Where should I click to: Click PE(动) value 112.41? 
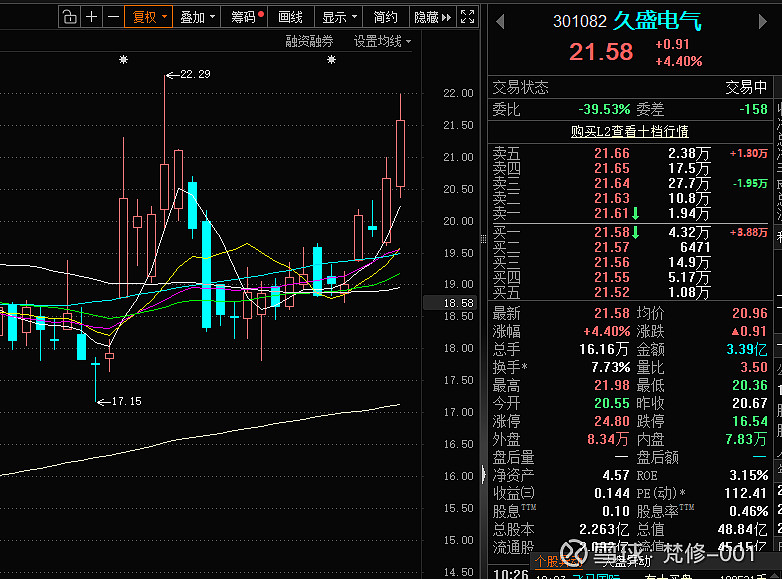click(745, 493)
